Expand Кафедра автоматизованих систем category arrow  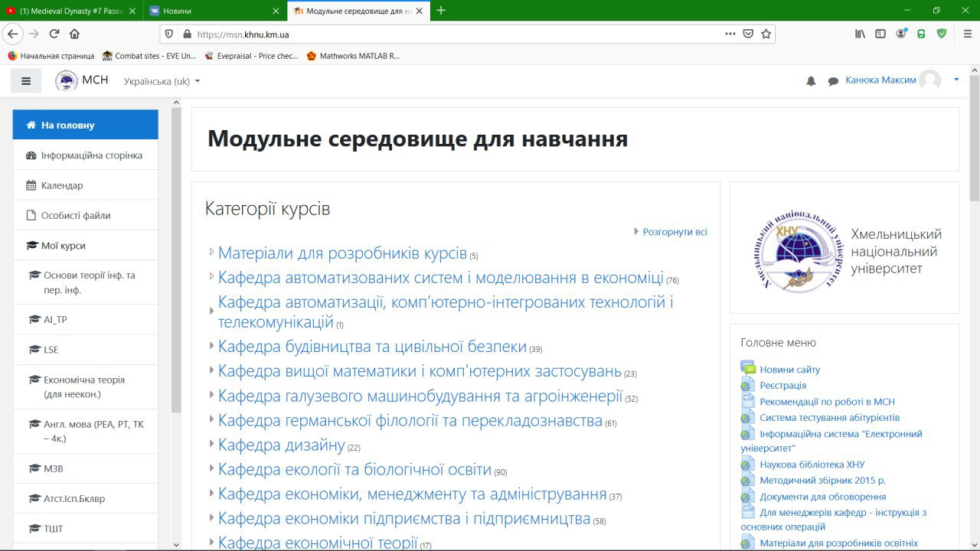[x=212, y=276]
